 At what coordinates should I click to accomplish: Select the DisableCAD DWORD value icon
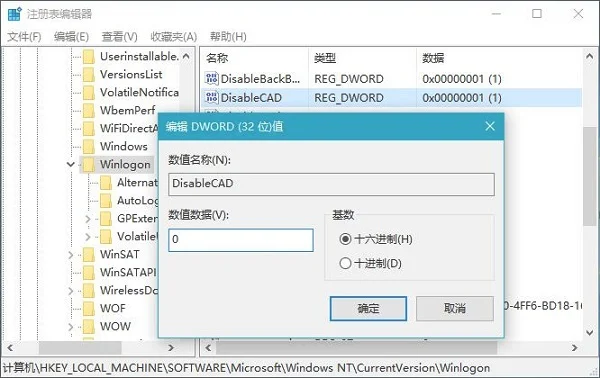[212, 98]
